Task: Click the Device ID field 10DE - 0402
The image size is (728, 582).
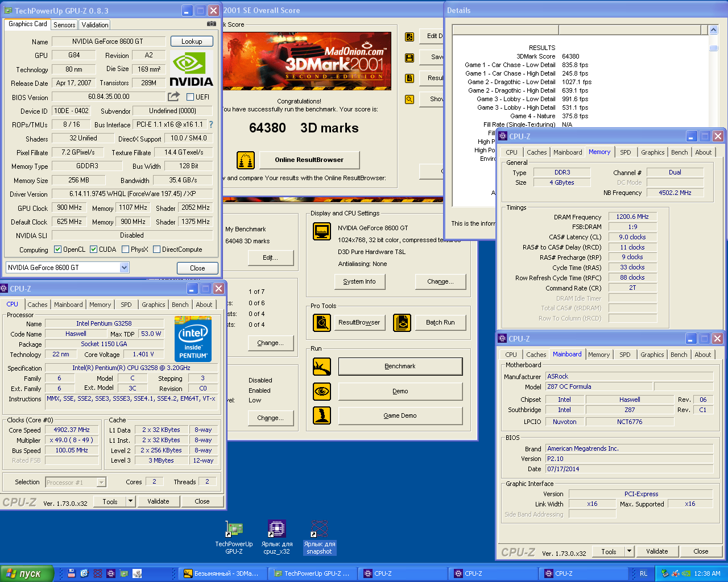Action: click(x=71, y=111)
